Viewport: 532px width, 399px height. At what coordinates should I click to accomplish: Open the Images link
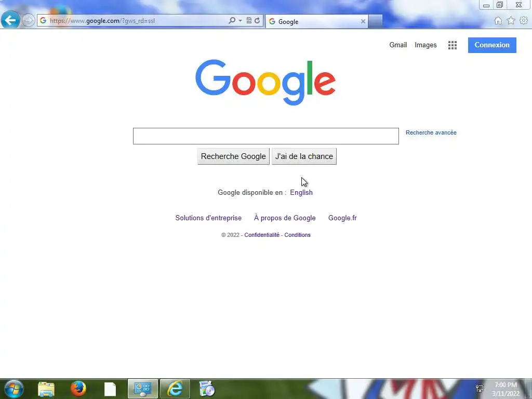425,45
